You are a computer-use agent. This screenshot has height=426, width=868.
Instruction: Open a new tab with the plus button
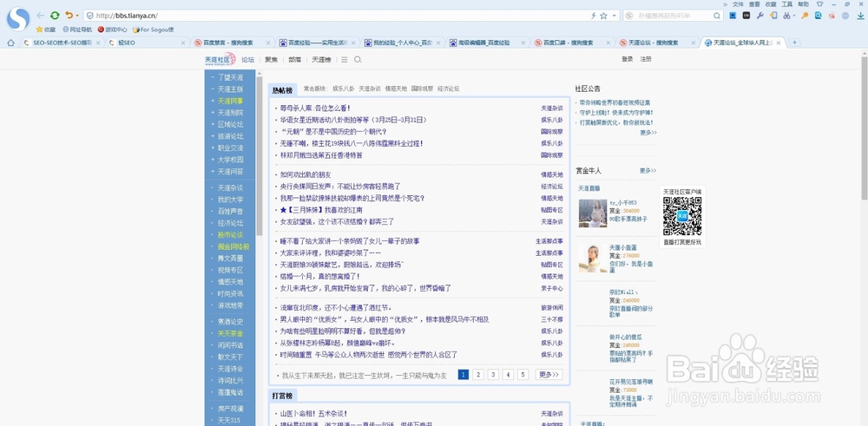[795, 43]
